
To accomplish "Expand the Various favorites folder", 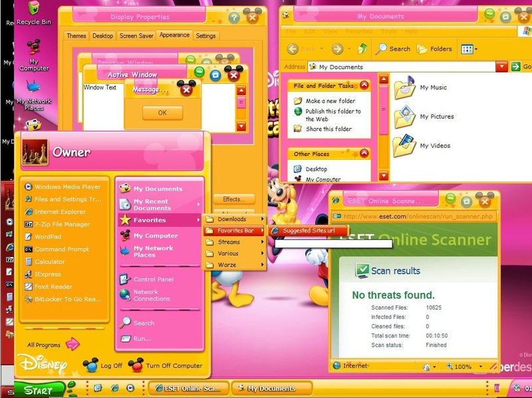I will point(235,254).
